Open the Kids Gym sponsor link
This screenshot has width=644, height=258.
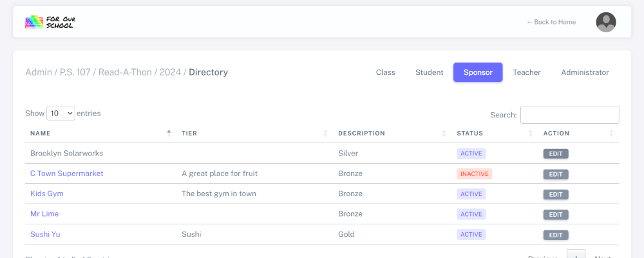pos(46,193)
